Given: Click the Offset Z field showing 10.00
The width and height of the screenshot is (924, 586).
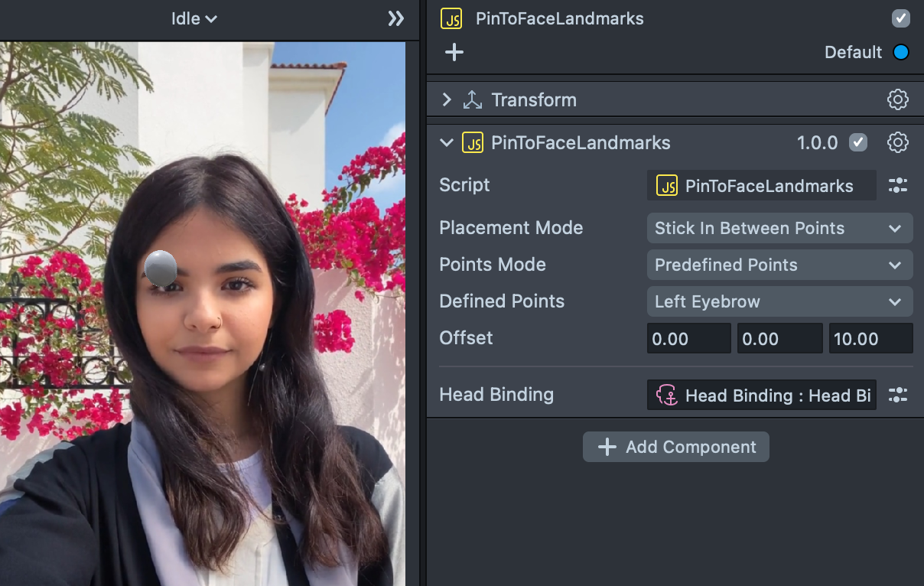Looking at the screenshot, I should tap(870, 339).
